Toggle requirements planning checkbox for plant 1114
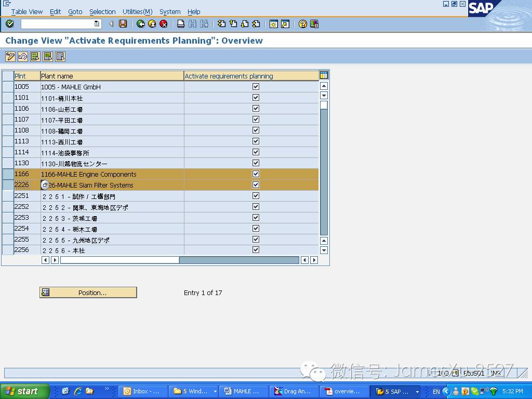Viewport: 532px width, 399px height. click(x=256, y=152)
